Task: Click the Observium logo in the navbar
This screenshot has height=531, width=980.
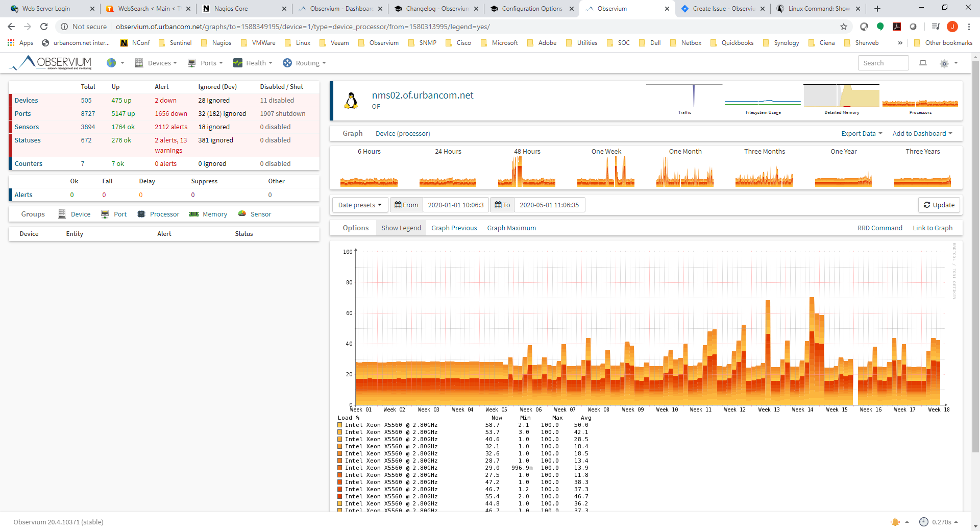Action: pos(51,63)
